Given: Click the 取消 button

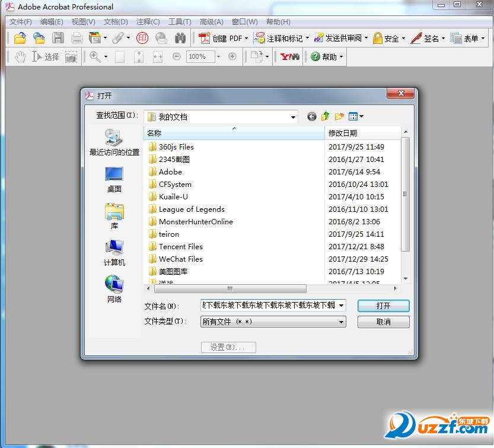Looking at the screenshot, I should point(384,322).
